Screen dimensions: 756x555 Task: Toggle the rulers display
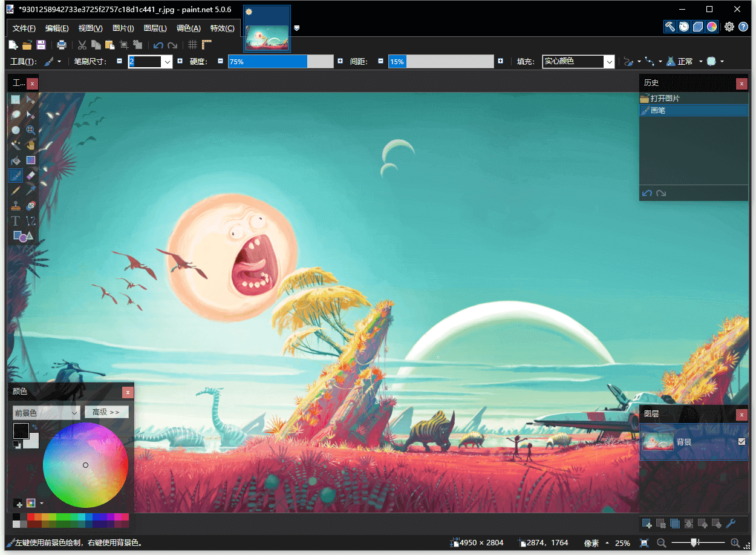click(207, 45)
